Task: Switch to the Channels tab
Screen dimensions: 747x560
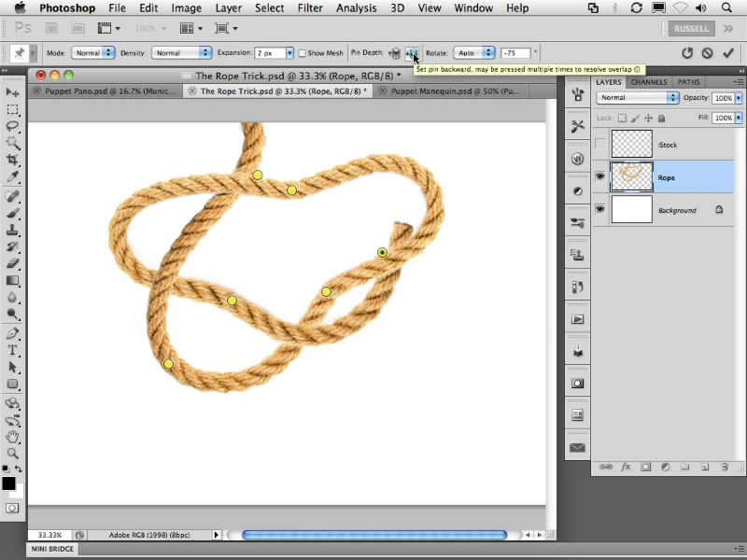Action: pos(648,82)
